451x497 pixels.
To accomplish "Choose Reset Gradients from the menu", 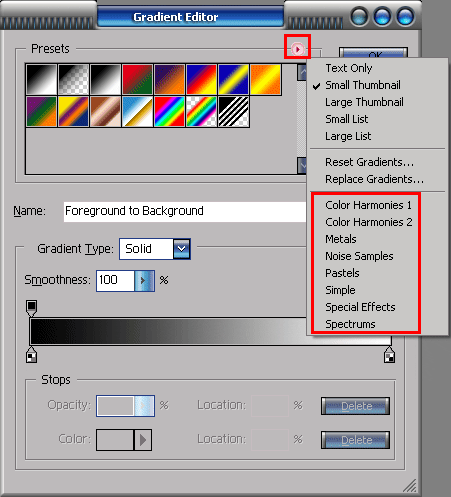I will [369, 162].
